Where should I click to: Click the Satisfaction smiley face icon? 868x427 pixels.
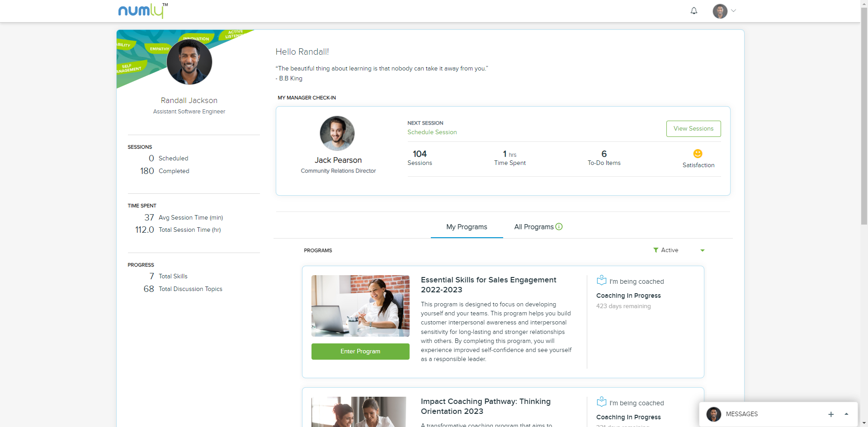point(698,154)
